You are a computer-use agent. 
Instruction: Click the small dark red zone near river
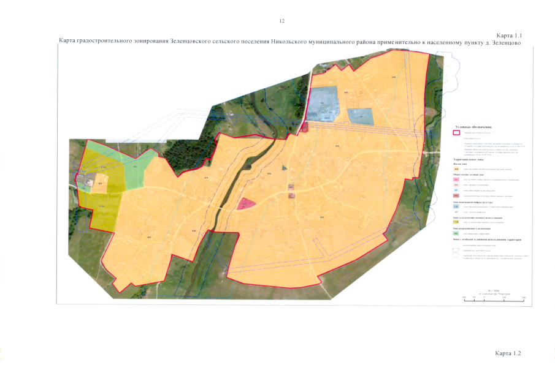tap(305, 128)
